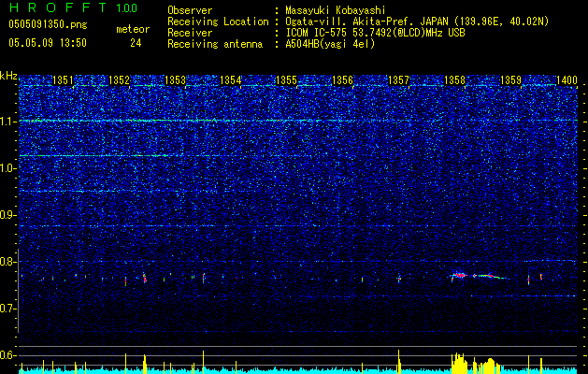Select the ICOM IC-575 receiver text

pos(375,33)
